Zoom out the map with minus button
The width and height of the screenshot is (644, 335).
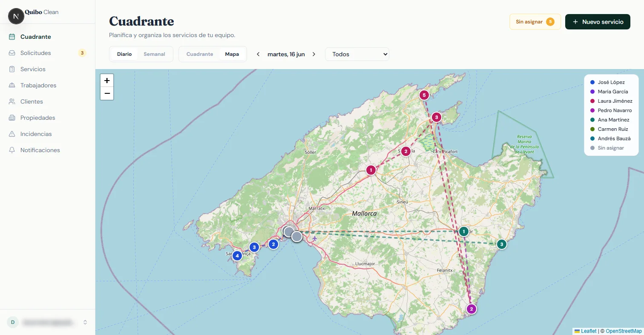tap(107, 93)
